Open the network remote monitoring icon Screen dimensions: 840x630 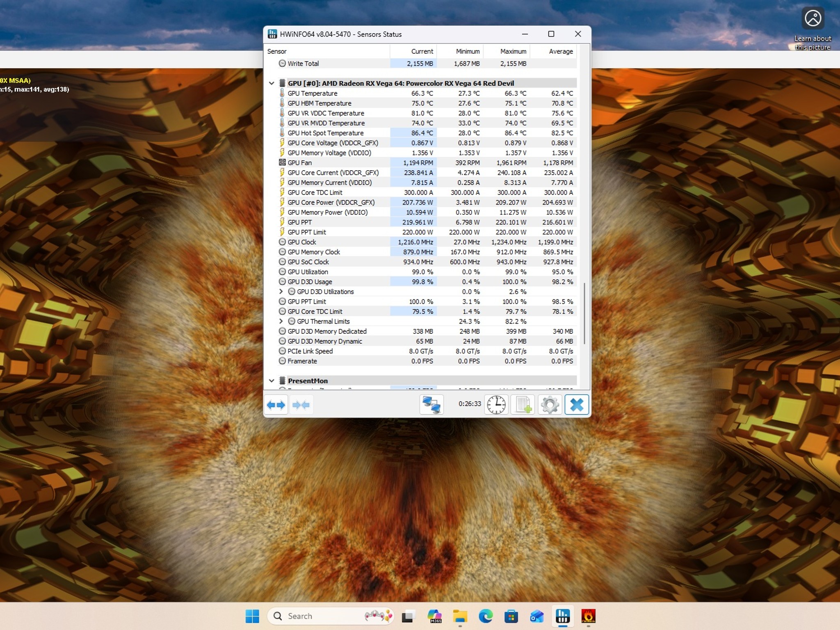431,404
